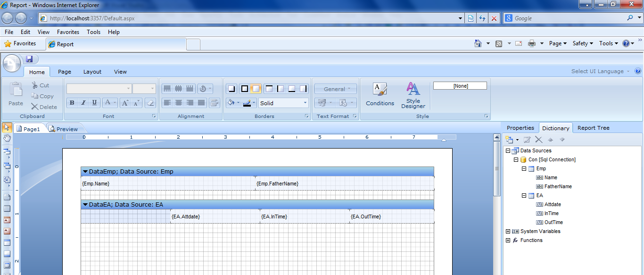Click the border shadow icon

click(x=231, y=89)
